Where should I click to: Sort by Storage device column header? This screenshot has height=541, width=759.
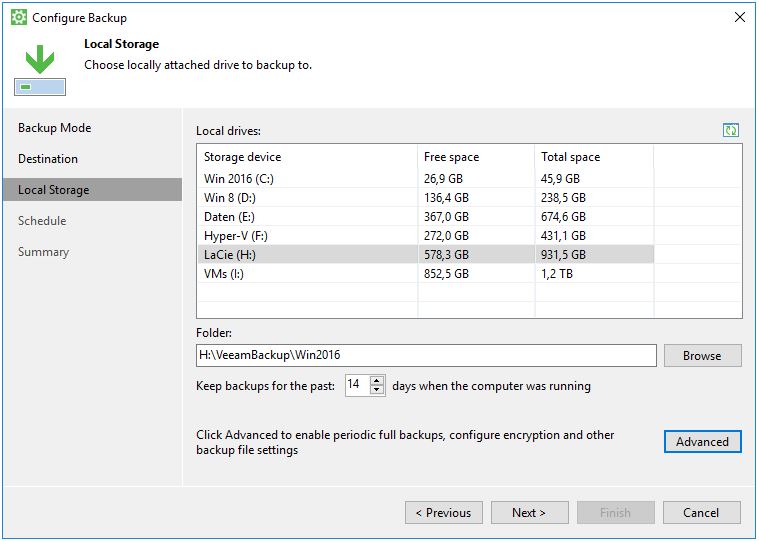coord(307,157)
